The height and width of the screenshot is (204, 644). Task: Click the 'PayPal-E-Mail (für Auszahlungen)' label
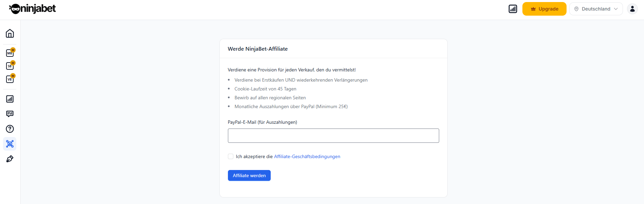pyautogui.click(x=263, y=122)
